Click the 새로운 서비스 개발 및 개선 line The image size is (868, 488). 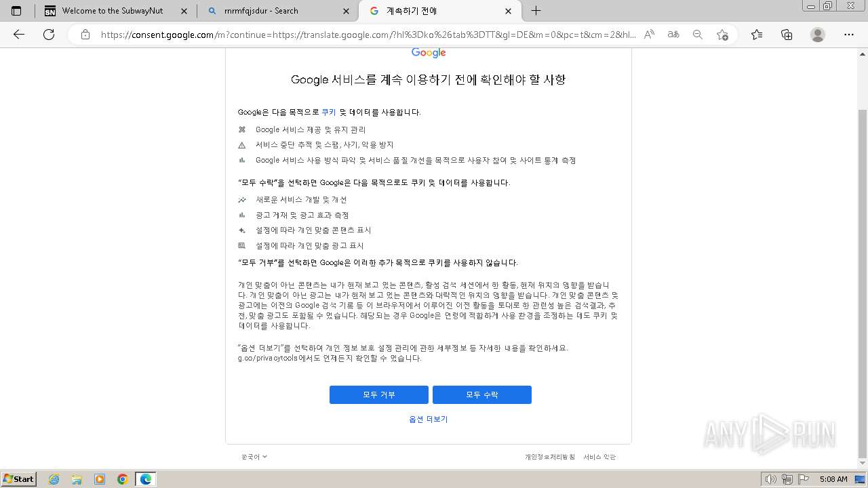[x=301, y=200]
